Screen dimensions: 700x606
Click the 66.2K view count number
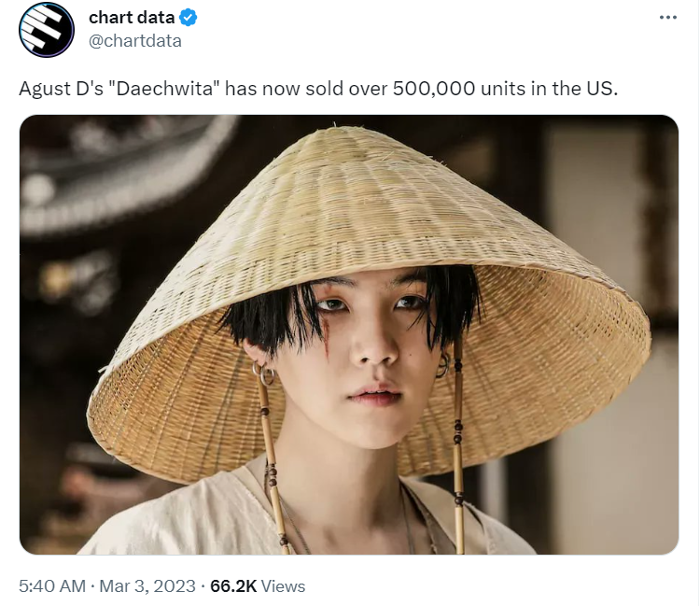(233, 585)
